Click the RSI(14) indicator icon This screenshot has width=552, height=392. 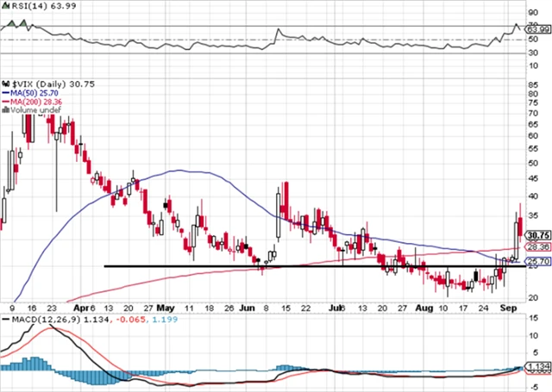point(6,6)
